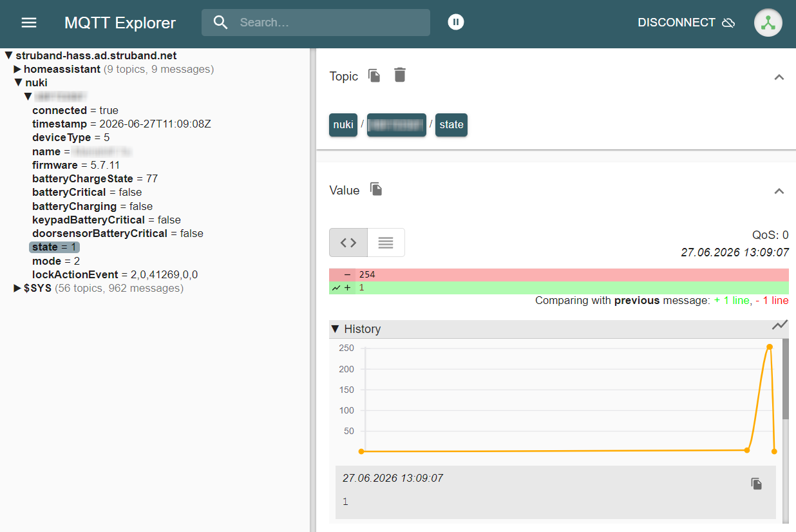The image size is (796, 532).
Task: Select the blurred device ID breadcrumb
Action: click(x=397, y=125)
